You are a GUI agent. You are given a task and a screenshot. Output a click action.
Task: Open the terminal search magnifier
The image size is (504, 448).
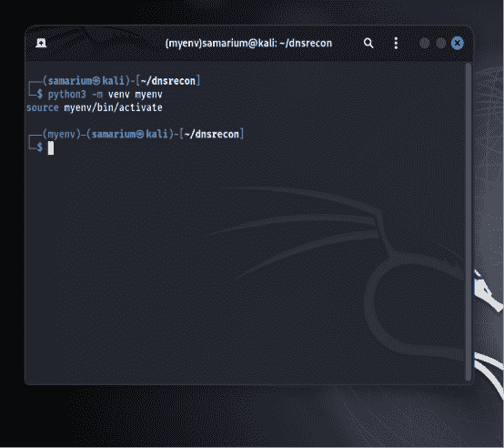368,43
